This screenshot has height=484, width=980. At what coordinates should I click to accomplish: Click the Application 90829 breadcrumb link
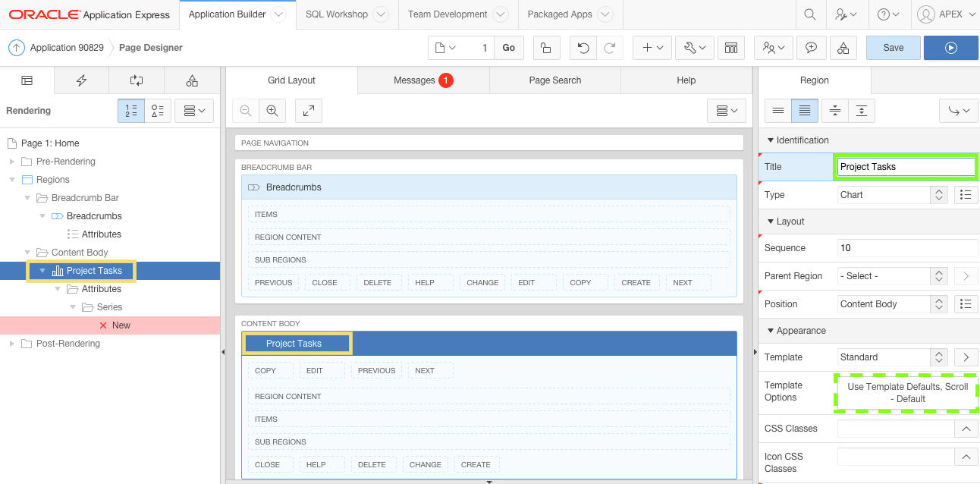point(67,48)
